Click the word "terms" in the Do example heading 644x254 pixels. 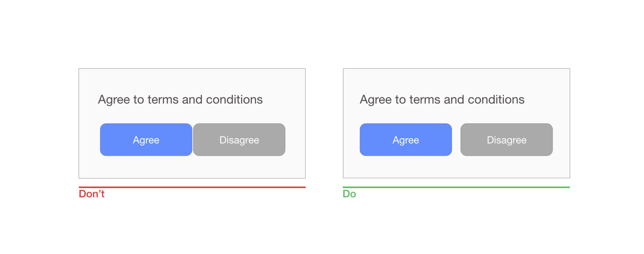pos(425,100)
